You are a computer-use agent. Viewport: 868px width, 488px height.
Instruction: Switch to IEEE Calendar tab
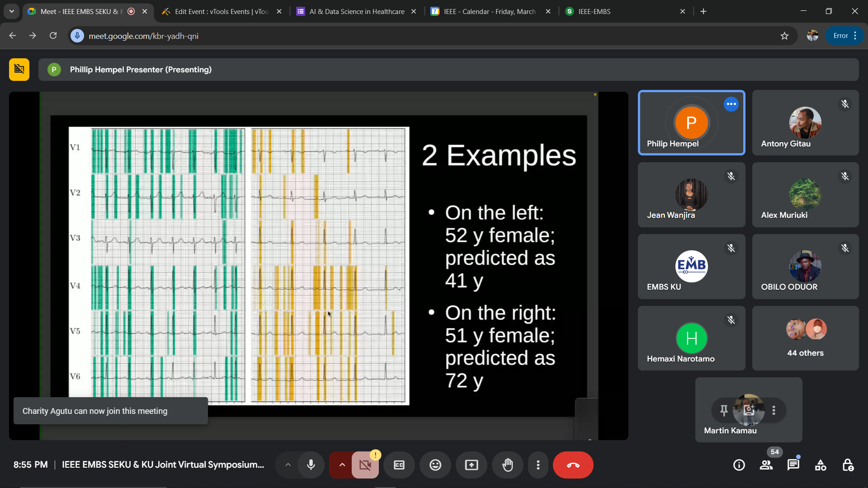(x=490, y=11)
